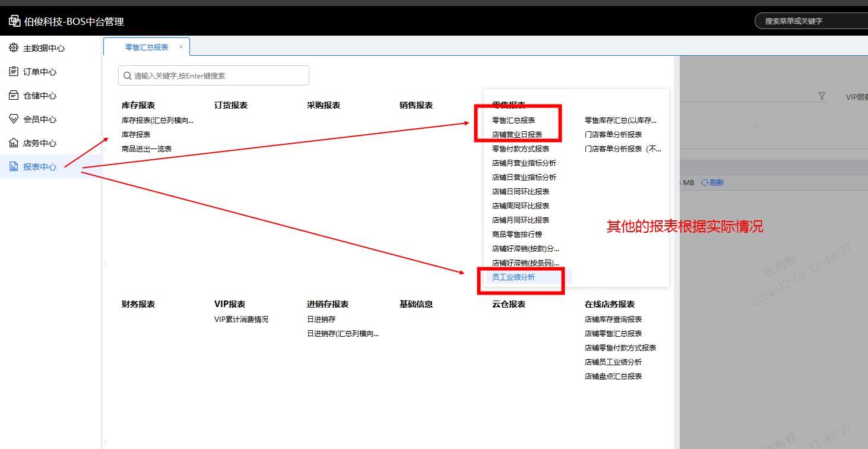Open the 店铺盘点汇总报表 report
The image size is (868, 449).
pyautogui.click(x=613, y=377)
